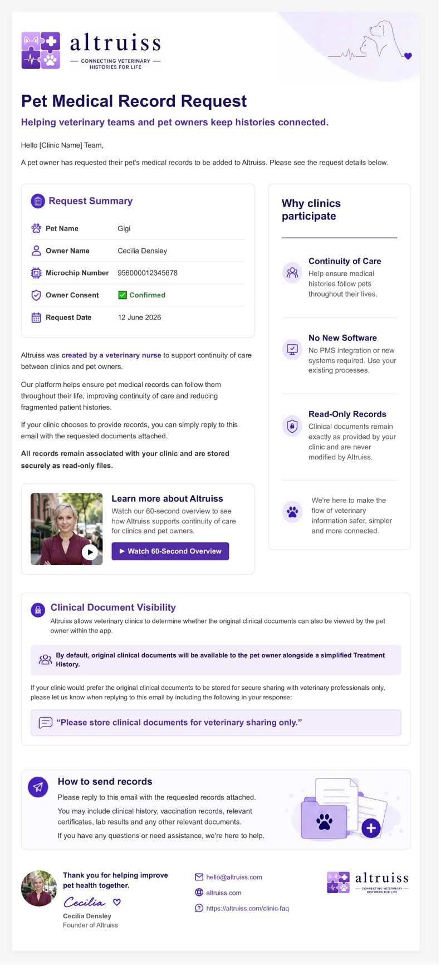Image resolution: width=441 pixels, height=980 pixels.
Task: Click the small purple heart in header art
Action: point(408,56)
